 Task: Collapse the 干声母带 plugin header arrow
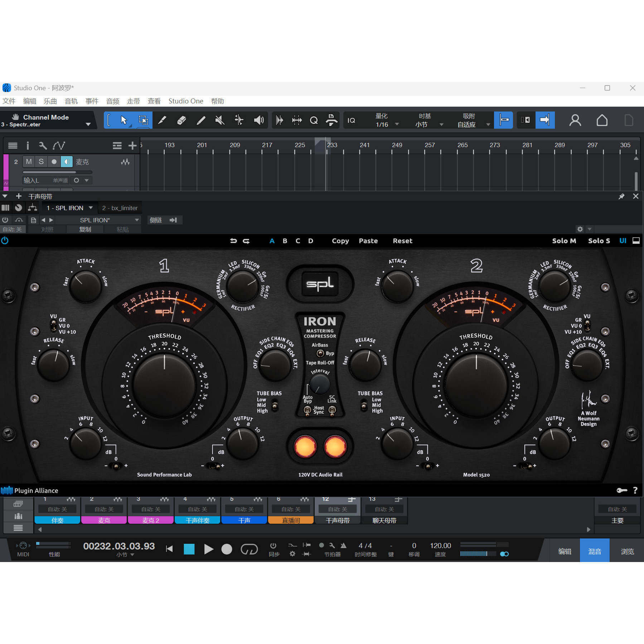click(5, 196)
